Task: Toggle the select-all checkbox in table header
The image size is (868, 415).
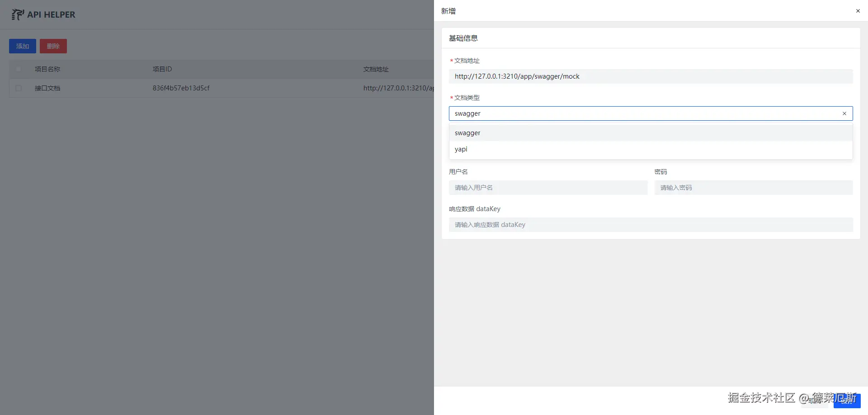Action: pyautogui.click(x=18, y=69)
